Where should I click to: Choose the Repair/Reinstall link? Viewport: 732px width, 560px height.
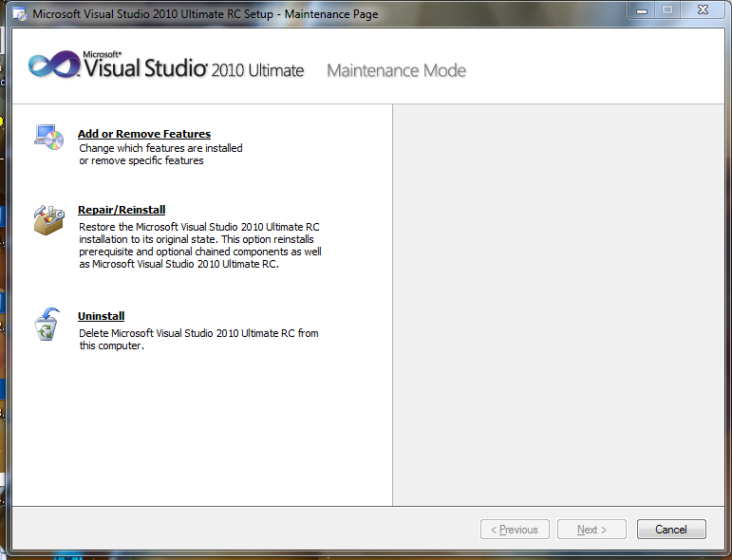coord(122,210)
